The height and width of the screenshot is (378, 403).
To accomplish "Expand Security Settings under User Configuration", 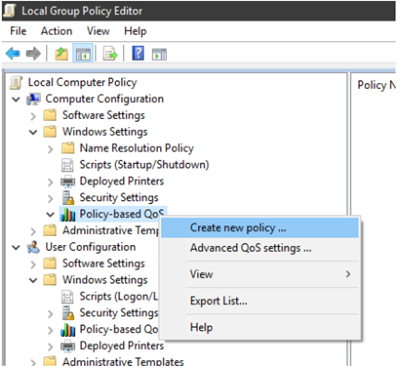I will pos(50,314).
